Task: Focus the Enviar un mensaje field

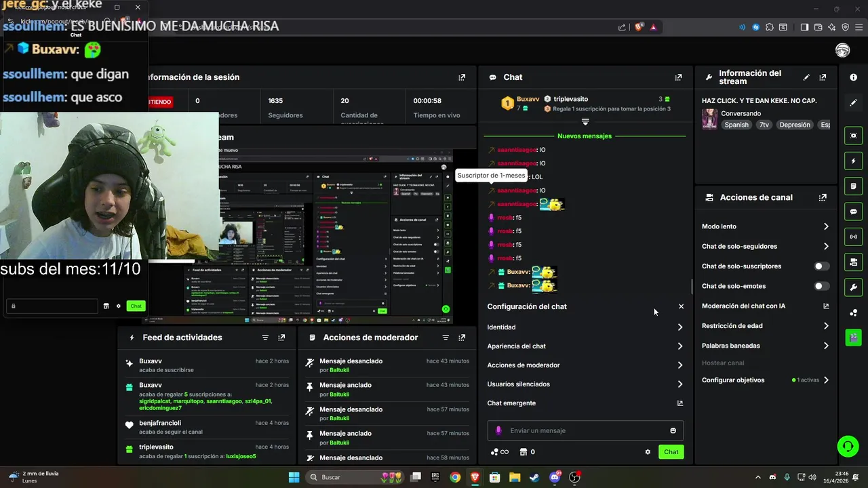Action: pyautogui.click(x=585, y=430)
